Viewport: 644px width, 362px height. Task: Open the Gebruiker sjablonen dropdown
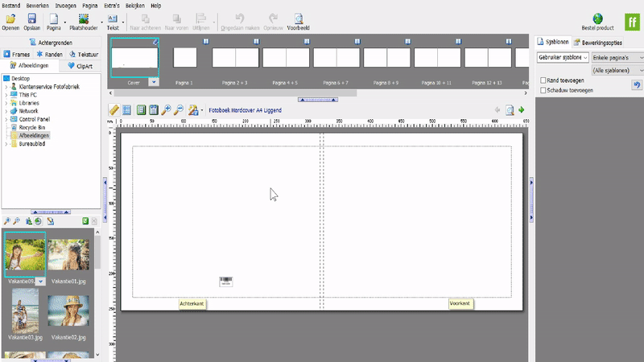tap(562, 58)
